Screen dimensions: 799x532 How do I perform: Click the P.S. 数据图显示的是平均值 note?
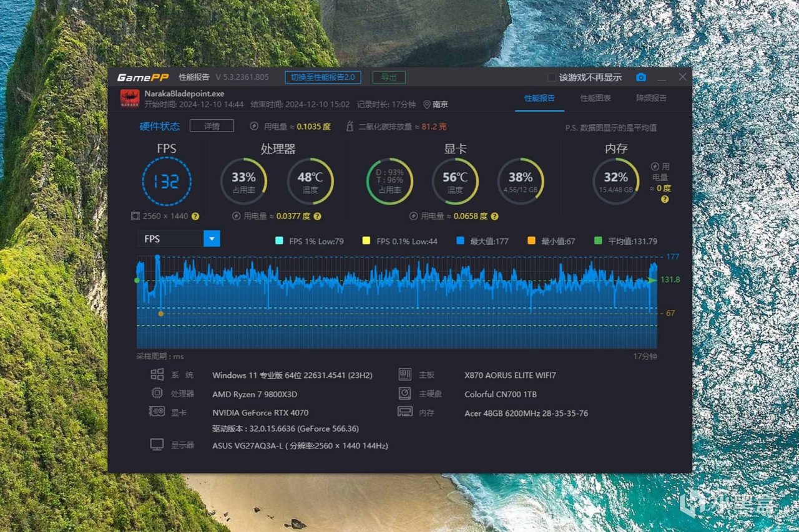(611, 128)
